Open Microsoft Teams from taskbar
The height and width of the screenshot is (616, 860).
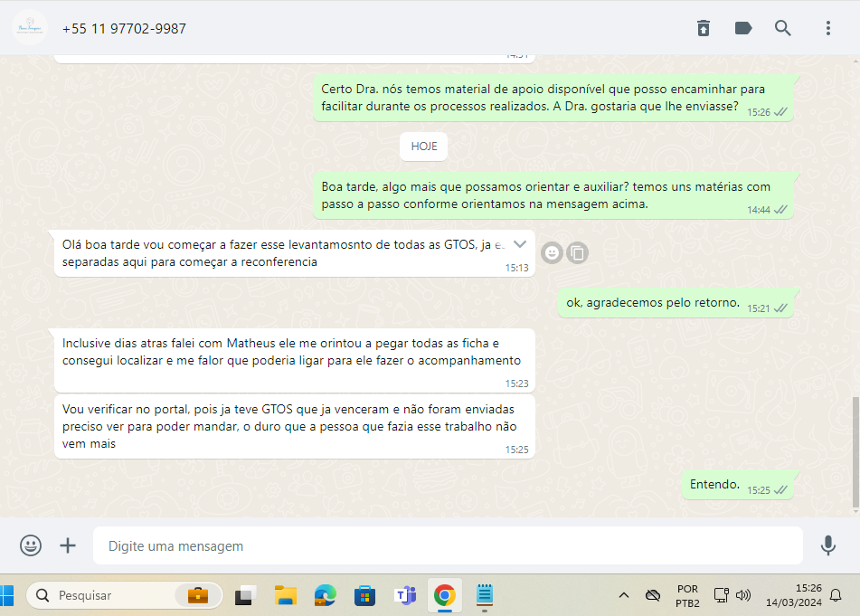405,596
